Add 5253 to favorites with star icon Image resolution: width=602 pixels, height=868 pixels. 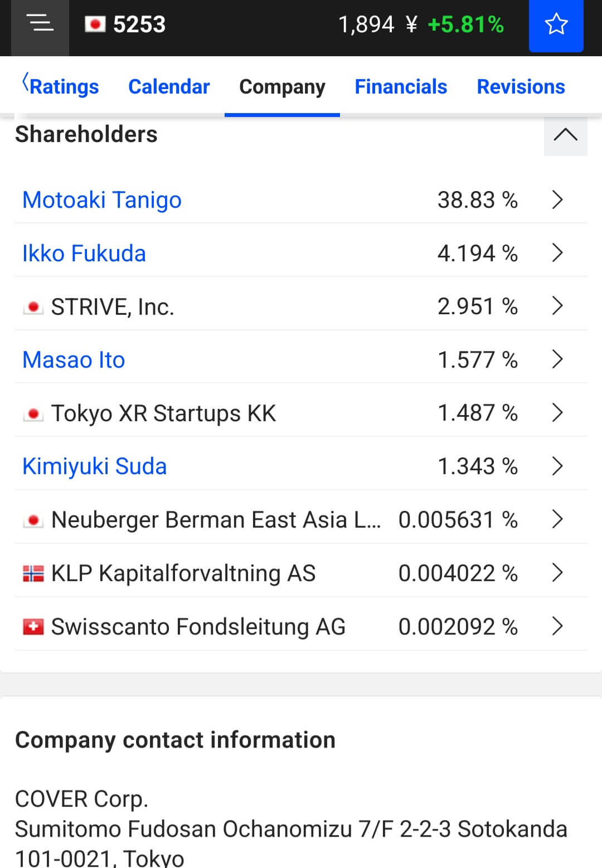(556, 25)
